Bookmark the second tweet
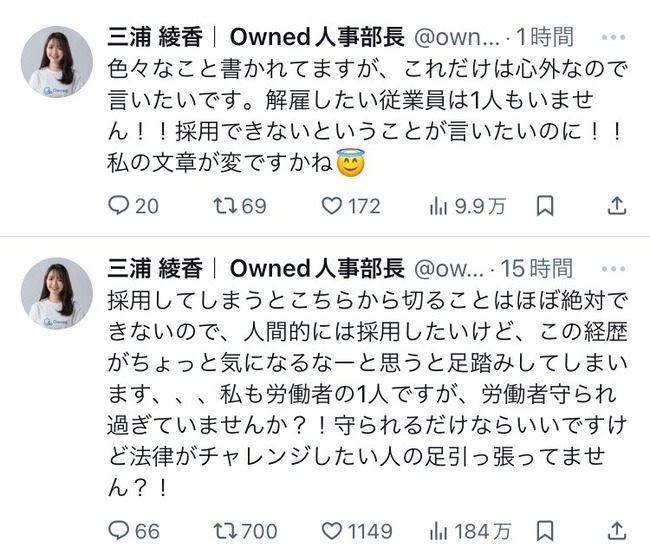This screenshot has height=555, width=650. pos(544,531)
